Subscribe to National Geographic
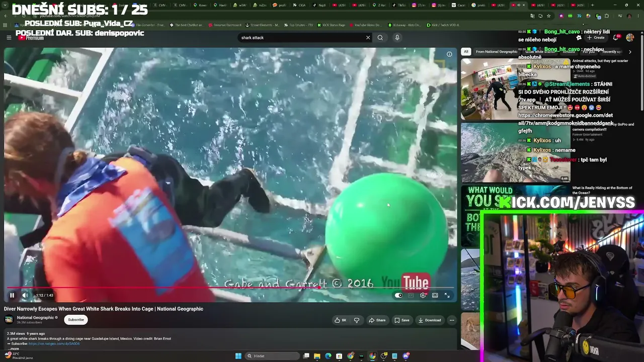644x362 pixels. pos(76,320)
